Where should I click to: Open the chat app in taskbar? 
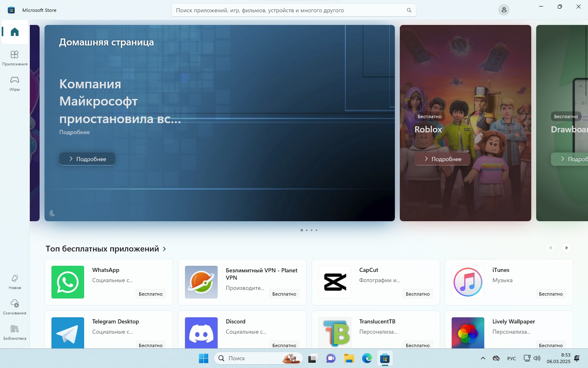331,359
